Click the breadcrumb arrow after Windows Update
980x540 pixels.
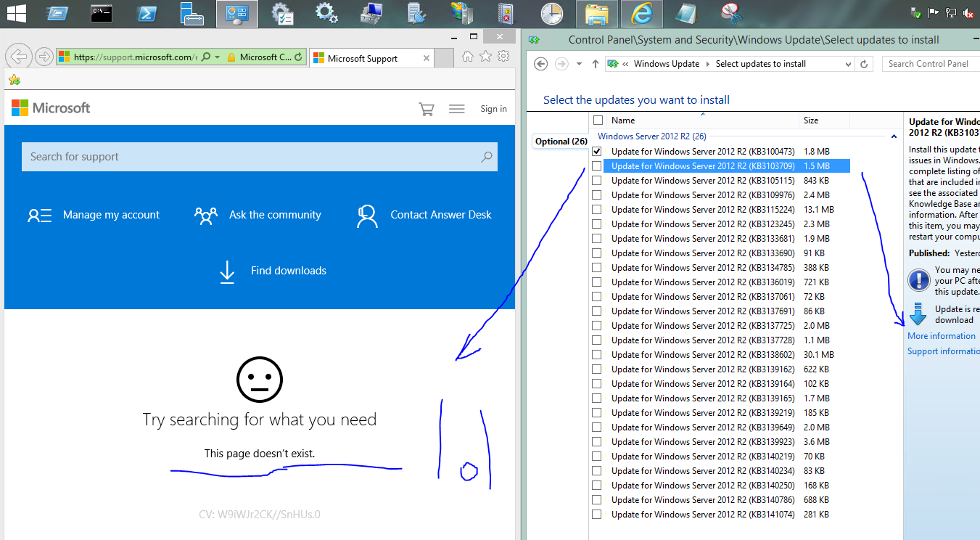(x=707, y=64)
